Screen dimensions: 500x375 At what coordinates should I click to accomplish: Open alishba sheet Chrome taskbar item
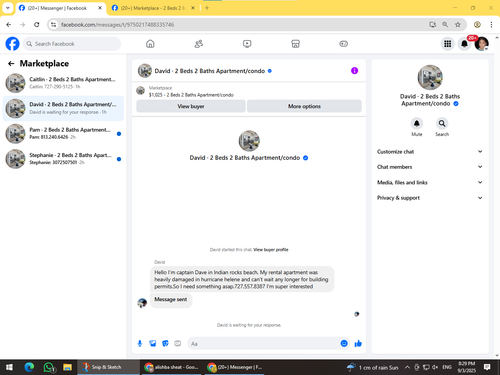[171, 367]
